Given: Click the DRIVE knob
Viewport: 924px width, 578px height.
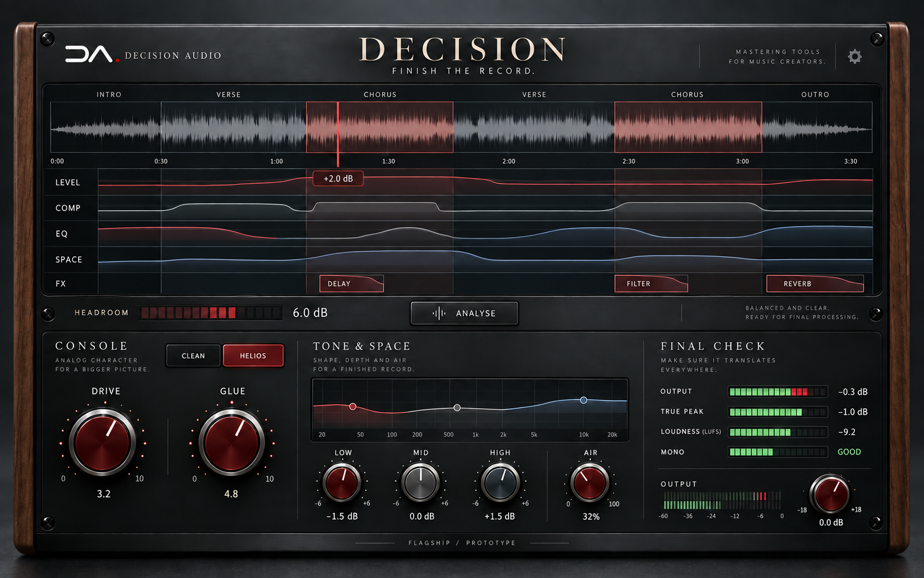Looking at the screenshot, I should (103, 442).
